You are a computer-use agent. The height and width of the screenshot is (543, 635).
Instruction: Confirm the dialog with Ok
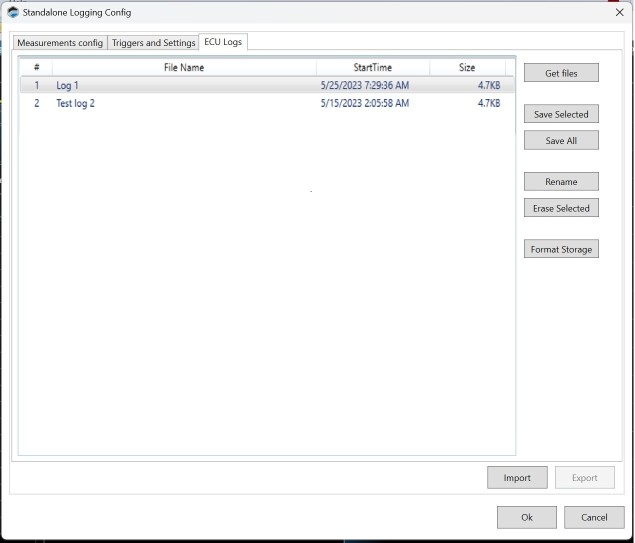coord(526,517)
